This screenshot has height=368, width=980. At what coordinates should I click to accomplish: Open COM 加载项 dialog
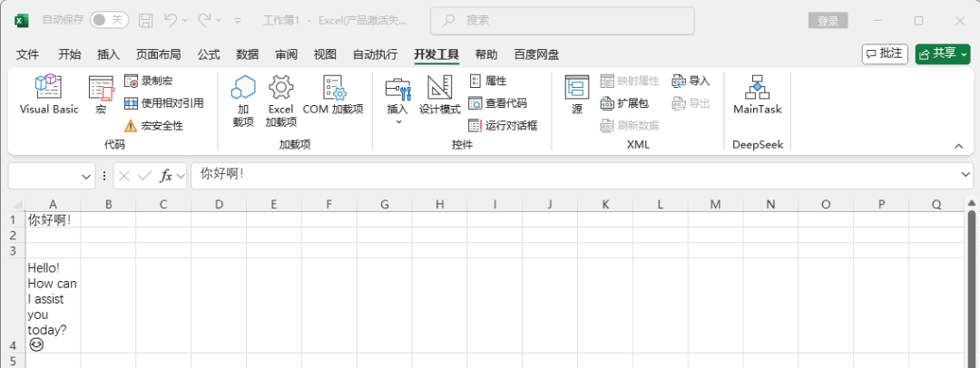point(333,95)
